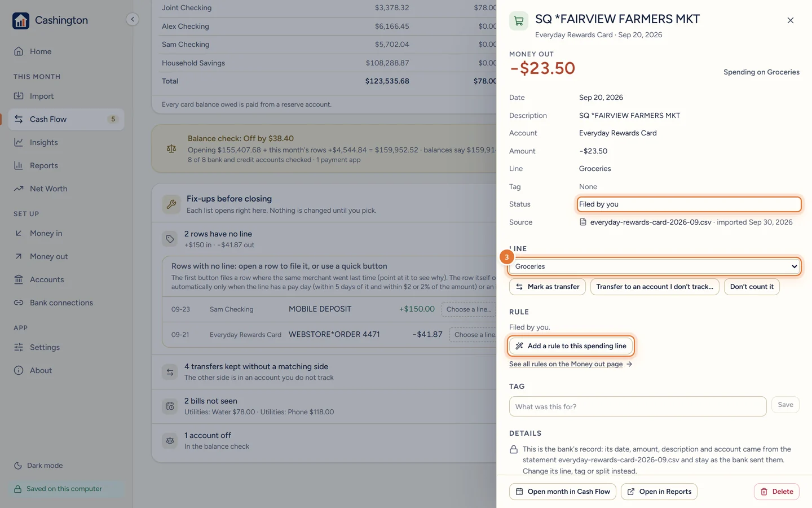Screen dimensions: 812x508
Task: Click Open in Reports button
Action: (659, 492)
